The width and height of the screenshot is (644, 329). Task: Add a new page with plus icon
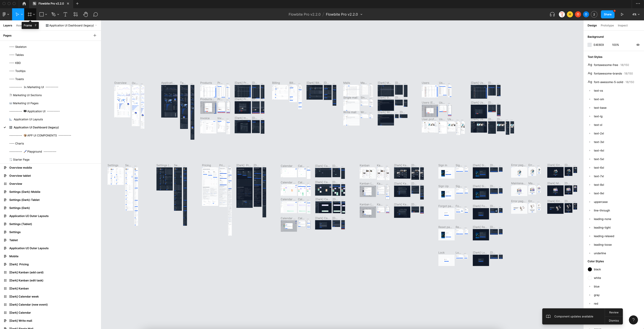(95, 35)
